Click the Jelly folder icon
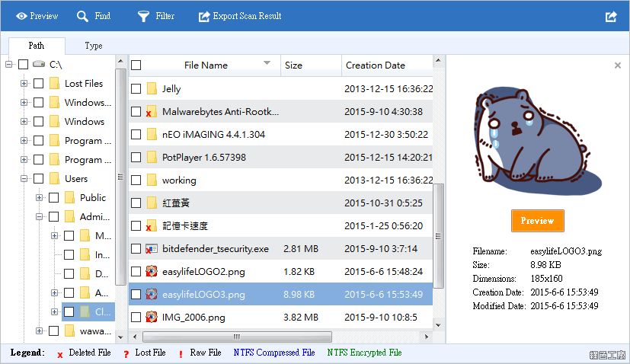Screen dimensions: 630x364 point(152,88)
